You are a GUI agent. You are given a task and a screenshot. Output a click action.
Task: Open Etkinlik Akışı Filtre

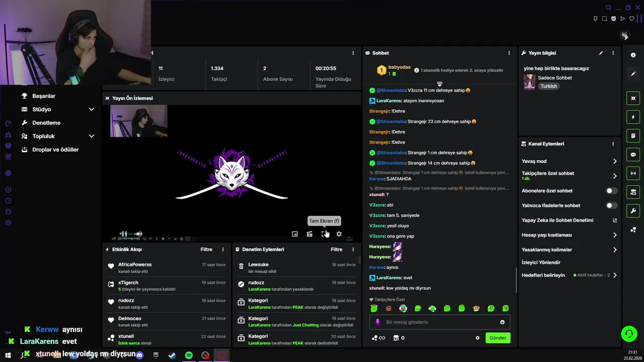pos(206,249)
